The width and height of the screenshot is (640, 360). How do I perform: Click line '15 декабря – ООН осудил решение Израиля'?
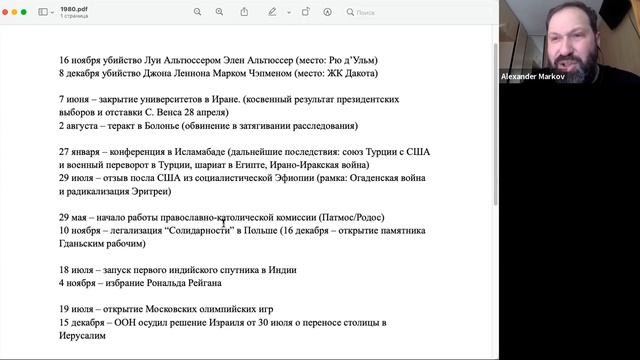[223, 322]
